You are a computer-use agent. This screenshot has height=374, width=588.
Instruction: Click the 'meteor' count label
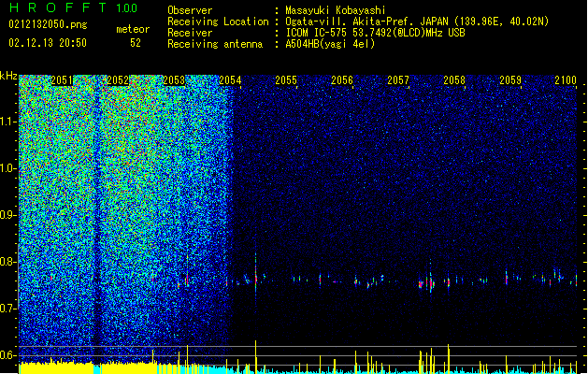133,29
